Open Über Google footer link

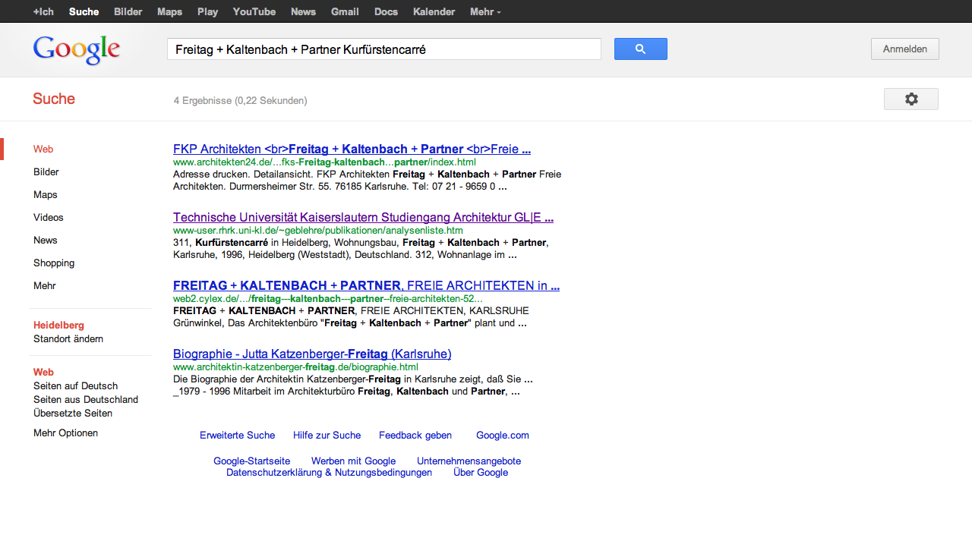pos(481,473)
